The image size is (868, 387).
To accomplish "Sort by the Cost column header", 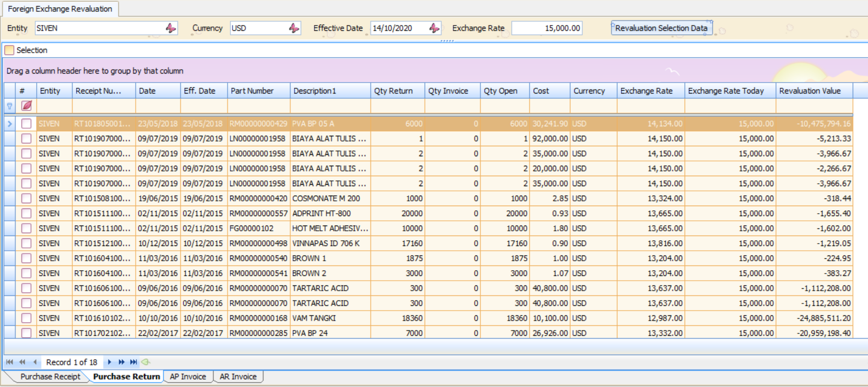I will coord(550,91).
